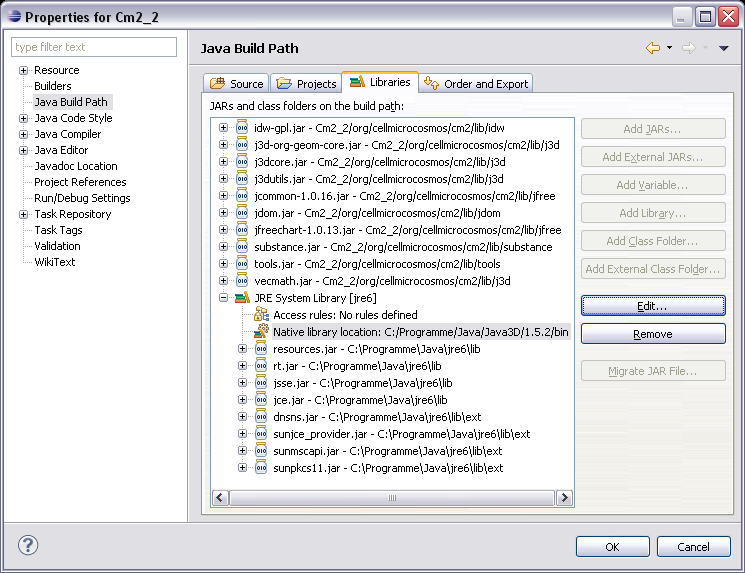This screenshot has height=573, width=745.
Task: Click the jar icon beside j3dutils.jar
Action: [x=242, y=179]
